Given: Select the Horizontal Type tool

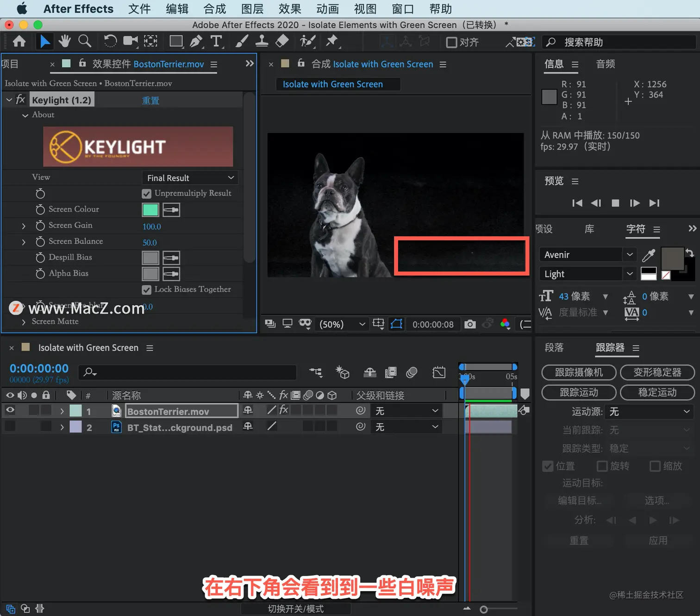Looking at the screenshot, I should point(216,41).
